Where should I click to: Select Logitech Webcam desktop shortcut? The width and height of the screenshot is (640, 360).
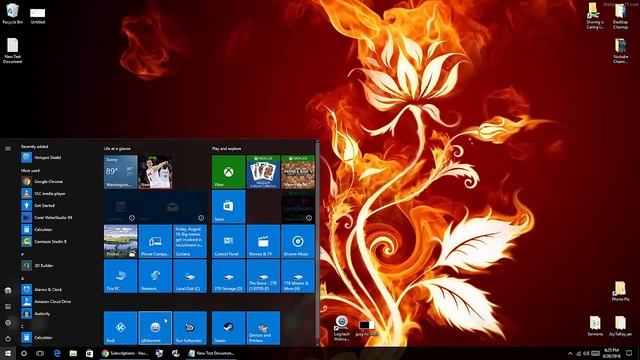click(342, 328)
